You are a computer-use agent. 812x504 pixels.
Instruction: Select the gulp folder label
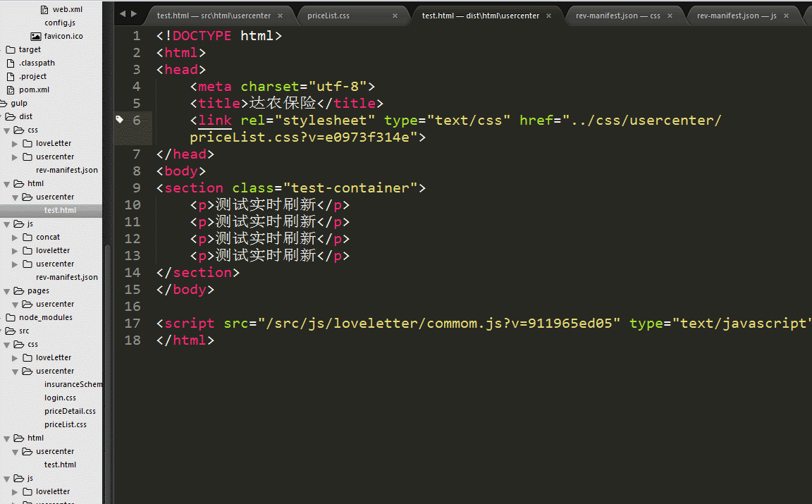point(19,103)
